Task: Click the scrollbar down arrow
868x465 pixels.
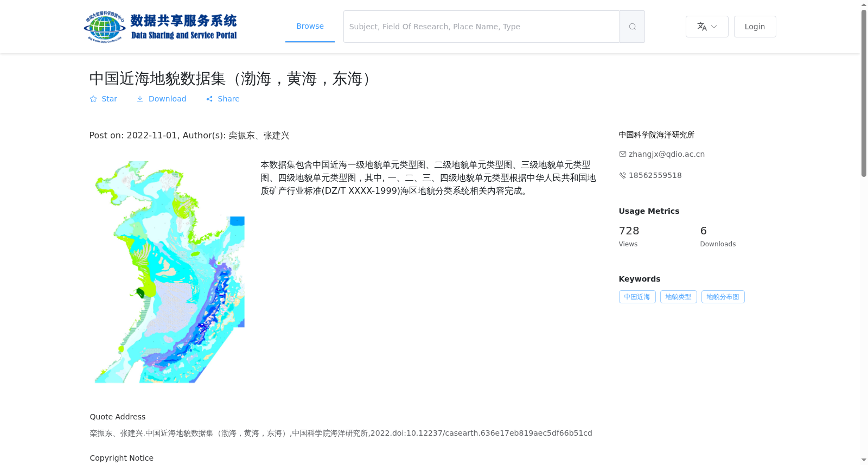Action: (x=864, y=461)
